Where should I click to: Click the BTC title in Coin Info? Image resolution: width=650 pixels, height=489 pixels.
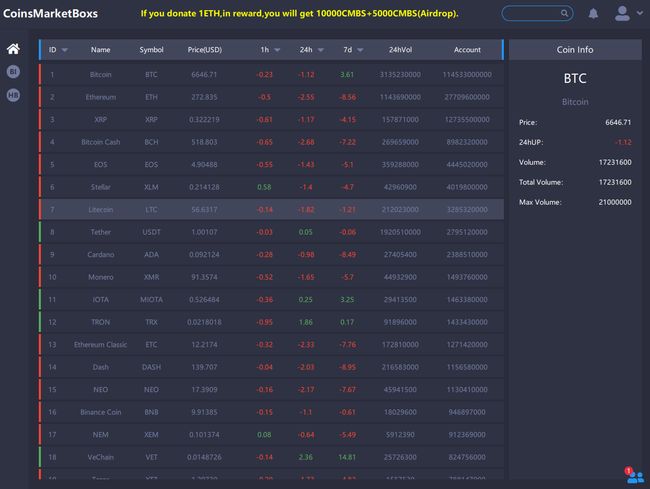click(575, 78)
